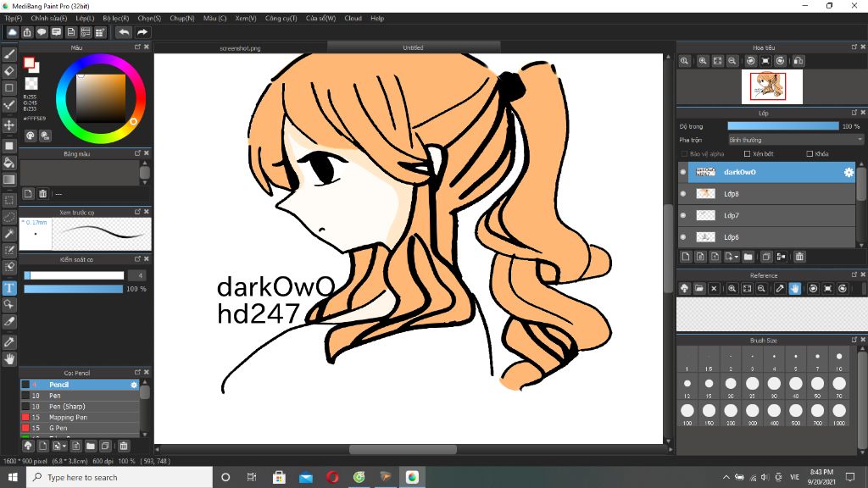868x488 pixels.
Task: Click the brush size slider
Action: [x=75, y=275]
